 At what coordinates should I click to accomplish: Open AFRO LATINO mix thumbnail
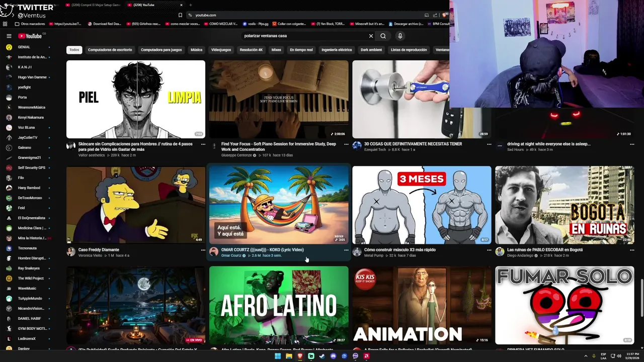(x=279, y=305)
